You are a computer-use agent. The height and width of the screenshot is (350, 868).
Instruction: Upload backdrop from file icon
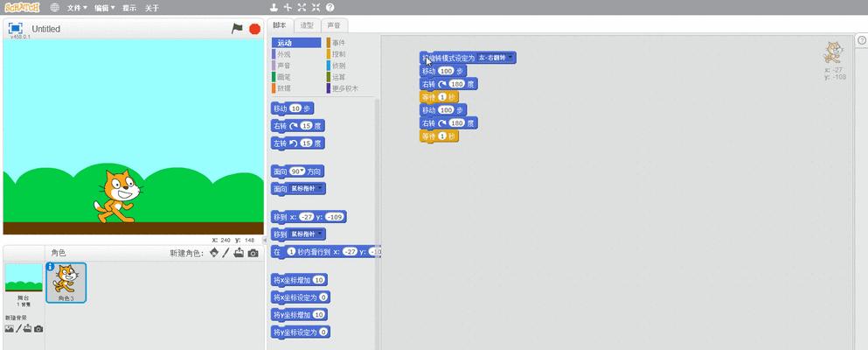tap(27, 328)
